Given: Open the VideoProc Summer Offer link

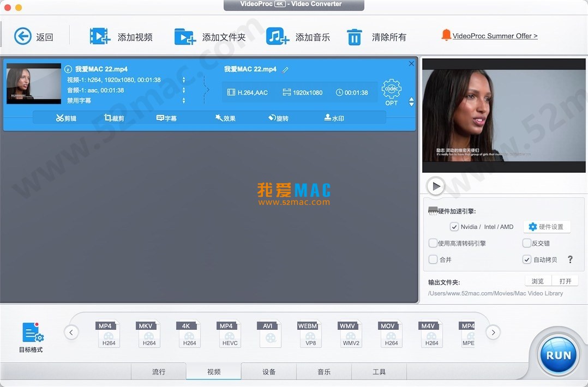Looking at the screenshot, I should [495, 36].
